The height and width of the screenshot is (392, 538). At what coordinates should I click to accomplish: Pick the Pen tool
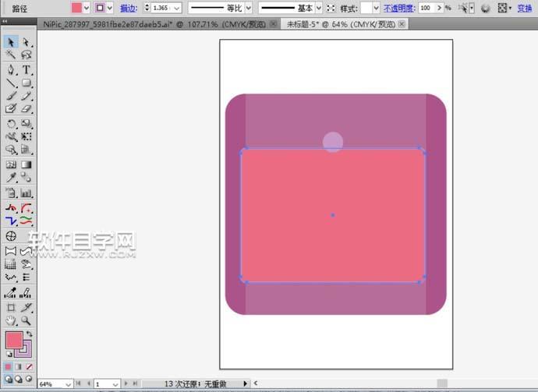[12, 69]
